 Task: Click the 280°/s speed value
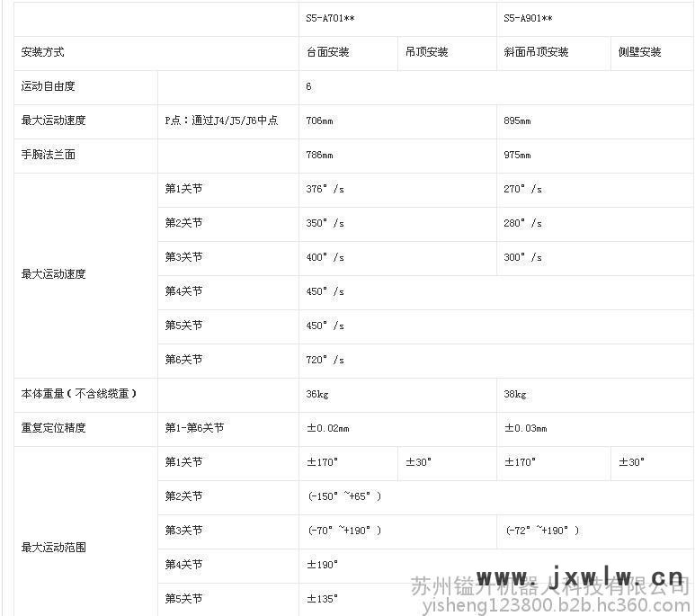point(522,223)
